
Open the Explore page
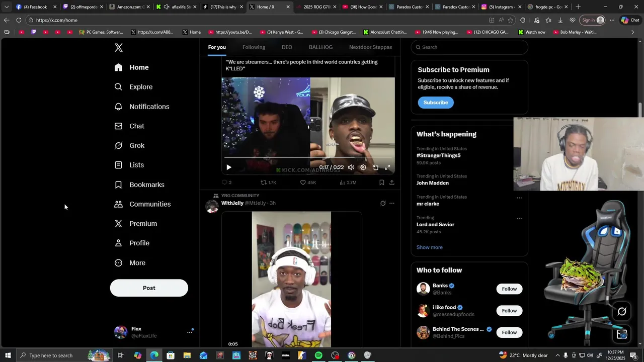point(134,87)
